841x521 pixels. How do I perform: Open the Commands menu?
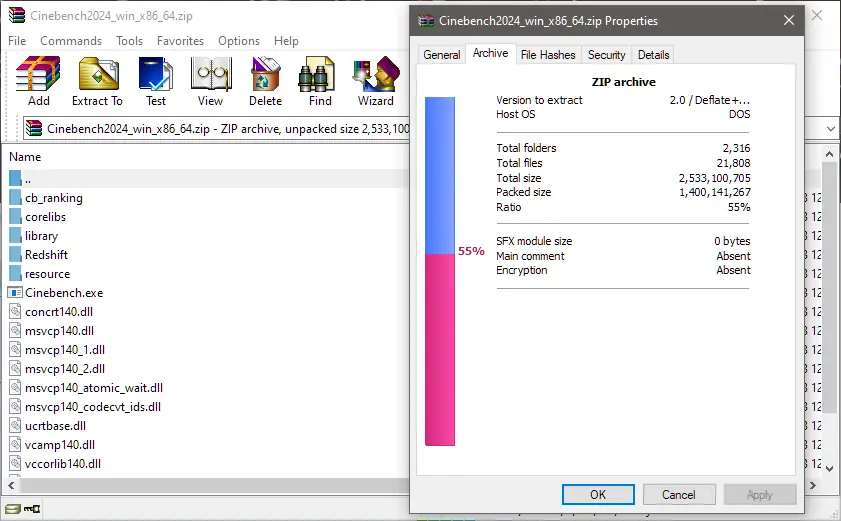(71, 41)
